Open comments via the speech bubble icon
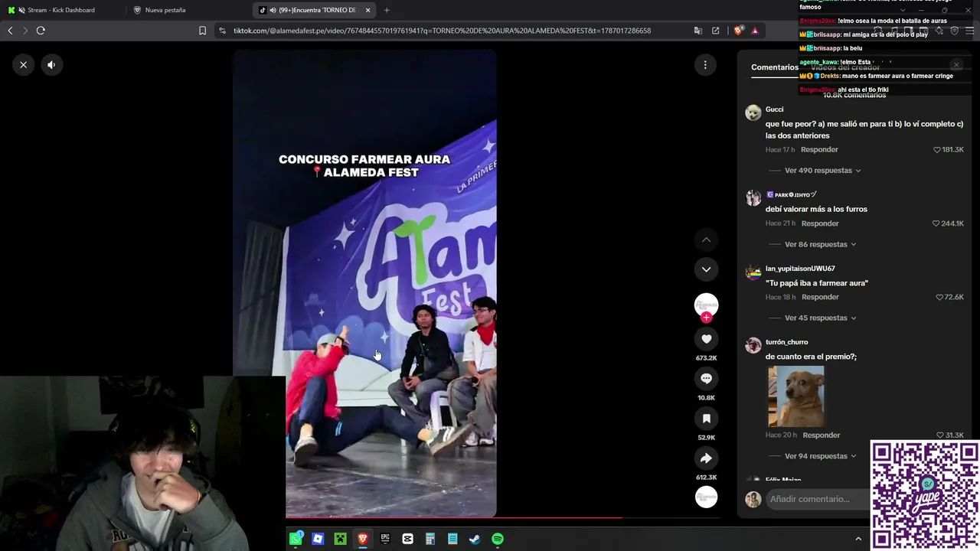The height and width of the screenshot is (551, 980). (706, 379)
